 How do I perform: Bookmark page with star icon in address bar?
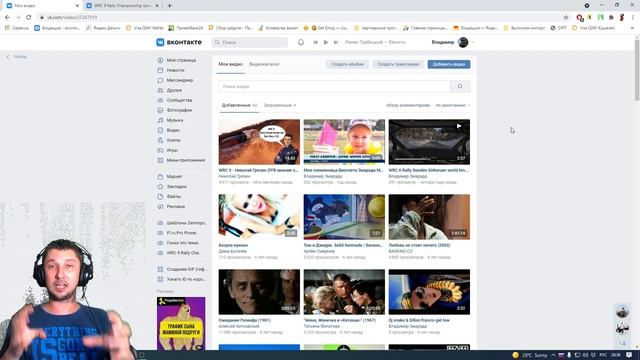[566, 18]
